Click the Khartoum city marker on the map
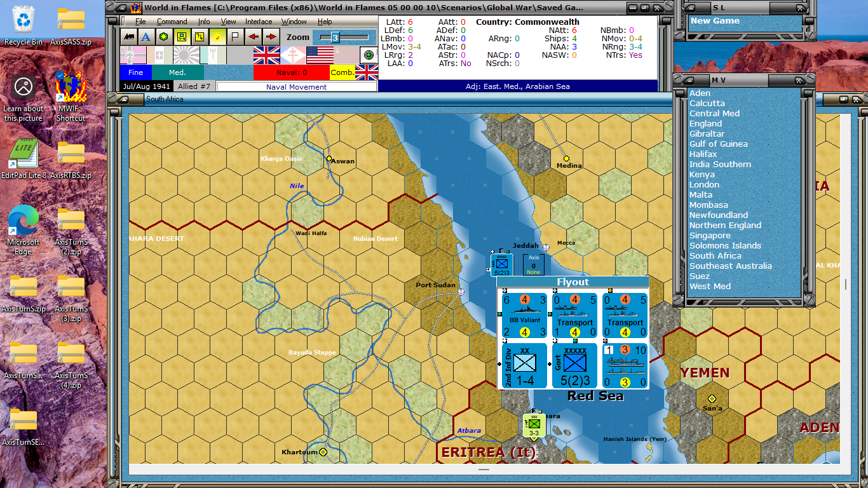The height and width of the screenshot is (488, 868). pos(323,452)
